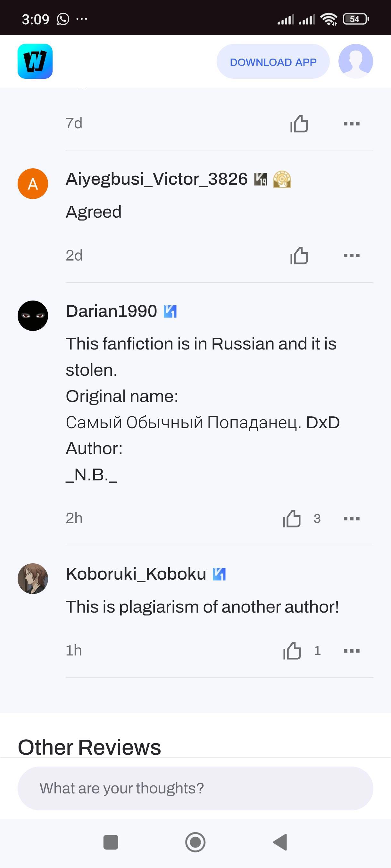
Task: Like the 7d-old comment
Action: pos(299,124)
